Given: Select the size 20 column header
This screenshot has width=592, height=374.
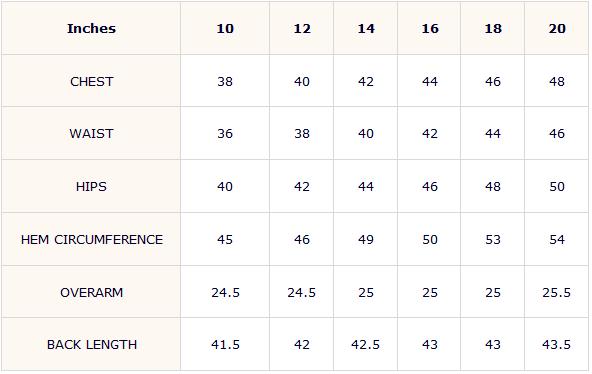Looking at the screenshot, I should click(x=557, y=29).
